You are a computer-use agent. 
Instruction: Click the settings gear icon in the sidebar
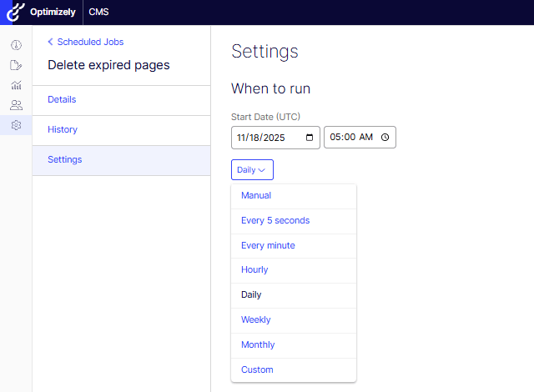[16, 125]
